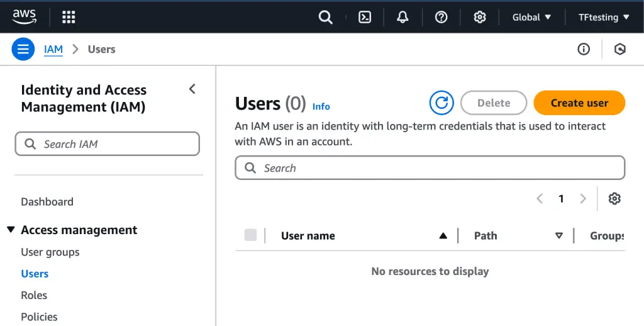Click the Users breadcrumb text
Viewport: 644px width, 326px height.
pyautogui.click(x=101, y=49)
